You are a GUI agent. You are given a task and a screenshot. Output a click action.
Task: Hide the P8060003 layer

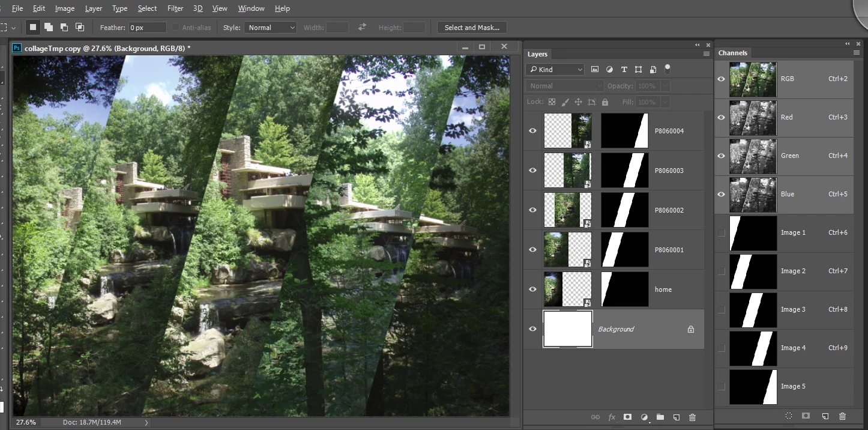(x=532, y=170)
